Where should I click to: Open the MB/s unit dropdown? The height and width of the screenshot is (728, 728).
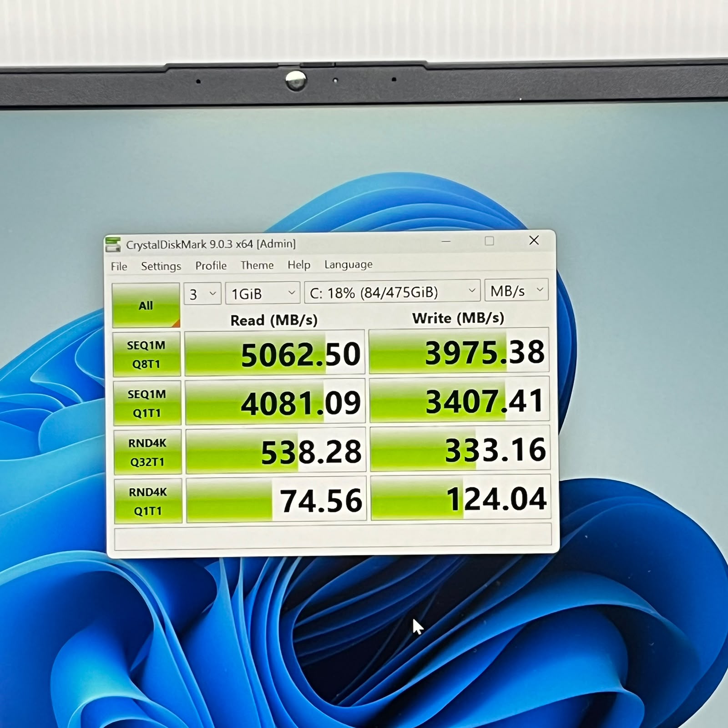coord(516,290)
